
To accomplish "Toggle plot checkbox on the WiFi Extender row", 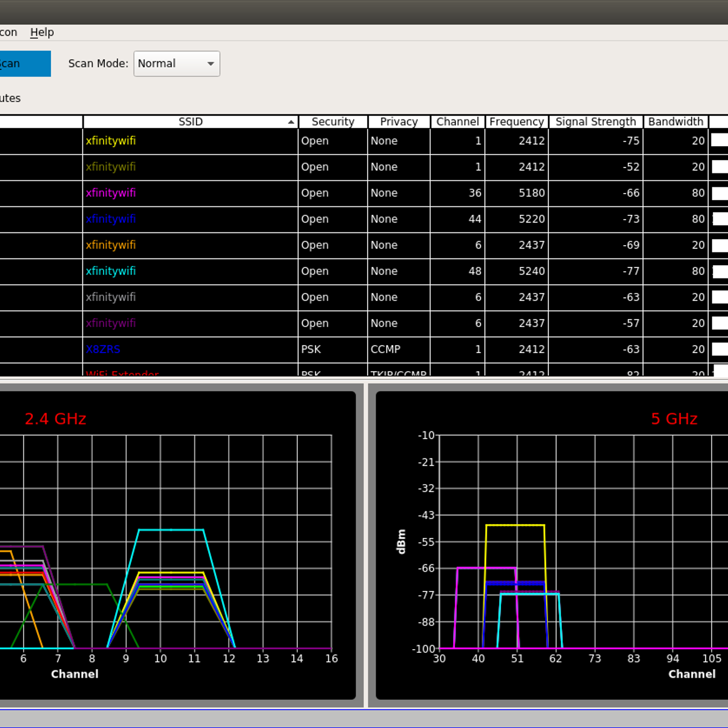I will pos(720,373).
